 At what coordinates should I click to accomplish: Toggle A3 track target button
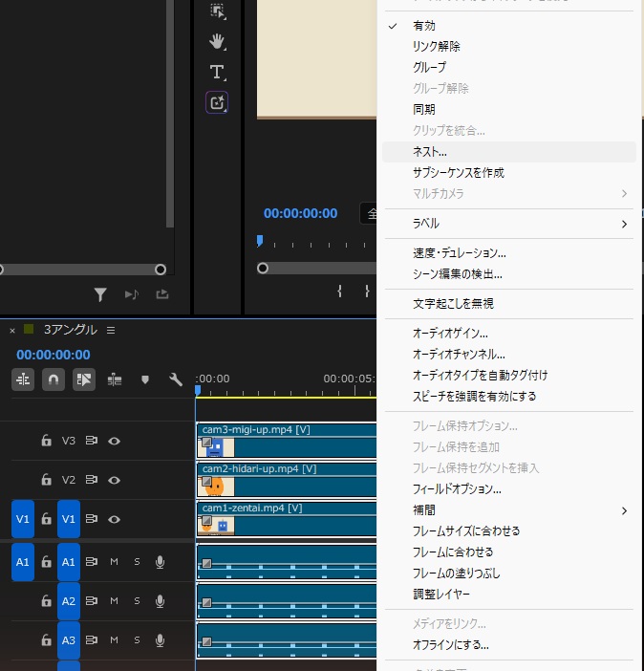click(x=69, y=640)
